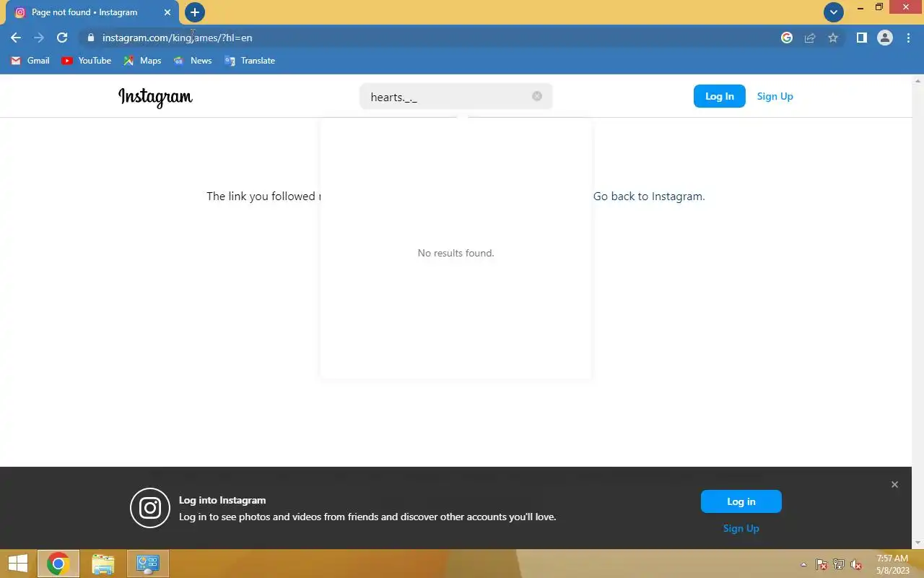Click the address bar URL text
Screen dimensions: 924x578
[178, 38]
